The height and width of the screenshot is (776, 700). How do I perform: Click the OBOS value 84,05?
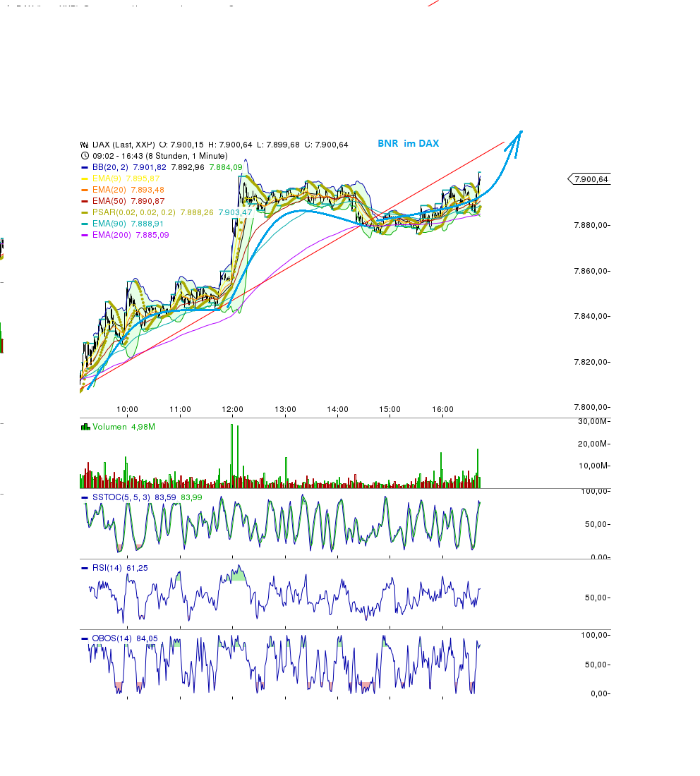147,639
